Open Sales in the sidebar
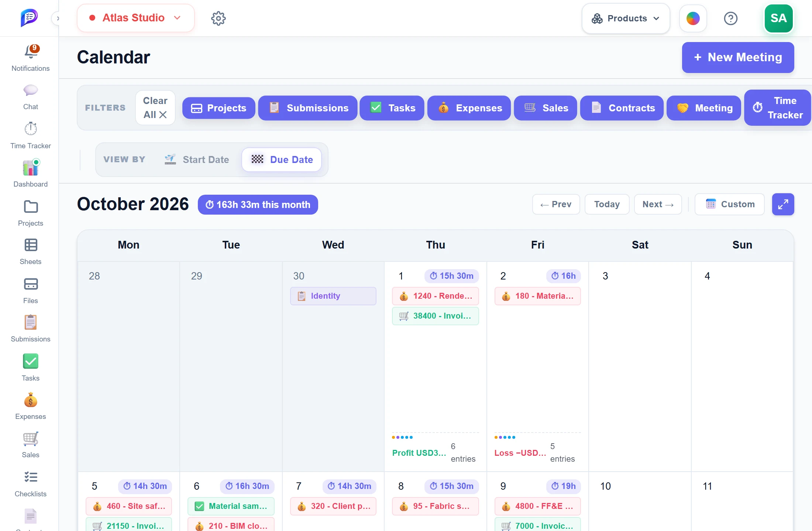Screen dimensions: 812x531 31,445
